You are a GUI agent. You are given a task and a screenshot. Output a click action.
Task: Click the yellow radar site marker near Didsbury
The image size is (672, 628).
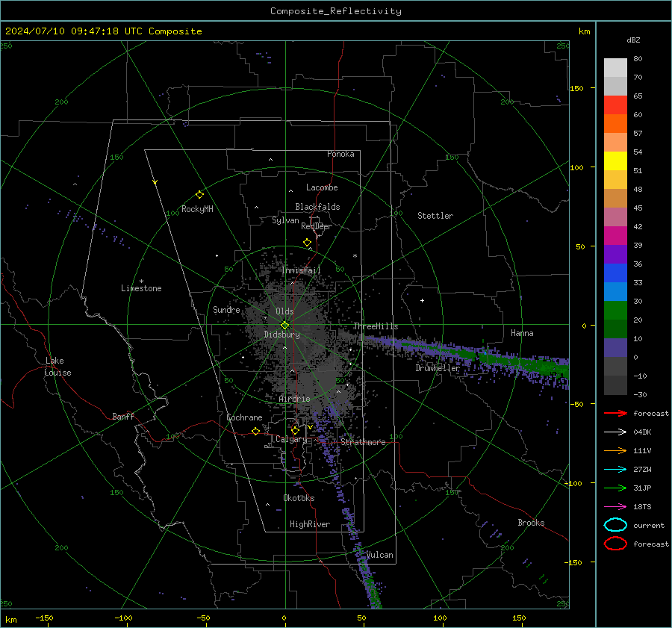(284, 326)
